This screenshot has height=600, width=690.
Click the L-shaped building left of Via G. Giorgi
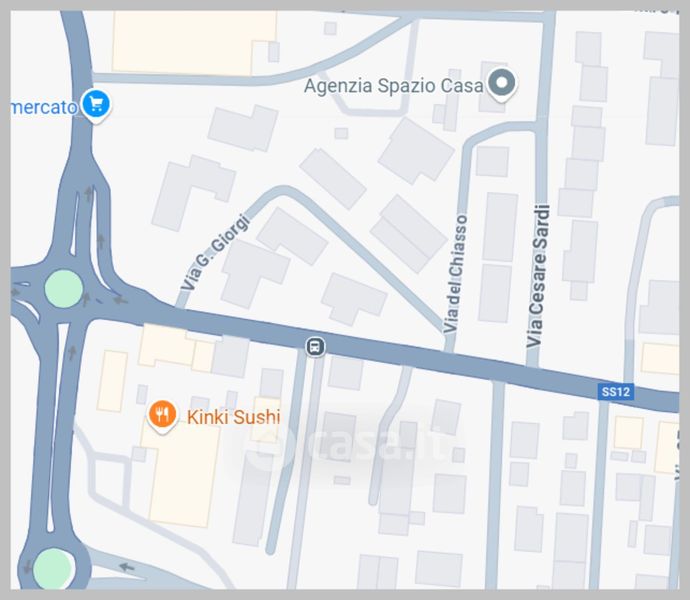tap(192, 192)
